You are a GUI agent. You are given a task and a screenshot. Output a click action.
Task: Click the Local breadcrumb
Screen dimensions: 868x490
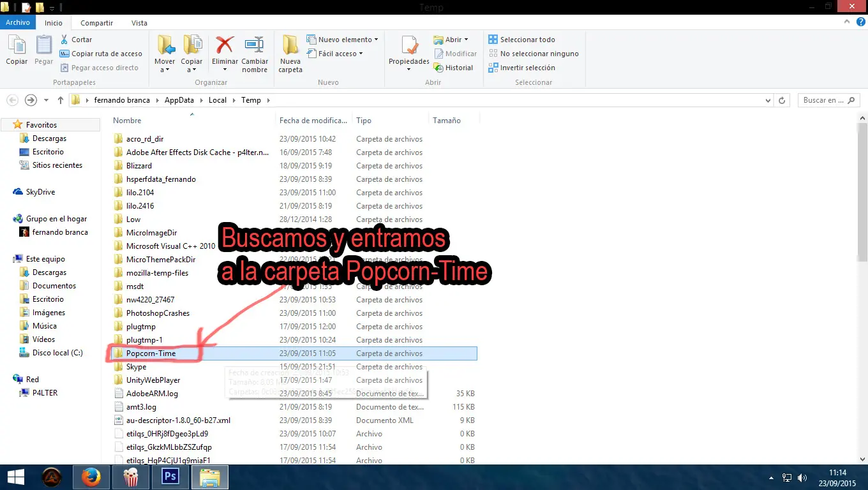(x=218, y=100)
